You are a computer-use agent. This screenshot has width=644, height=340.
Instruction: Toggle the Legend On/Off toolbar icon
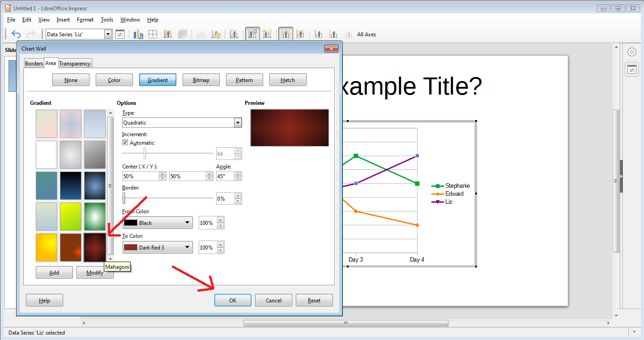(253, 34)
